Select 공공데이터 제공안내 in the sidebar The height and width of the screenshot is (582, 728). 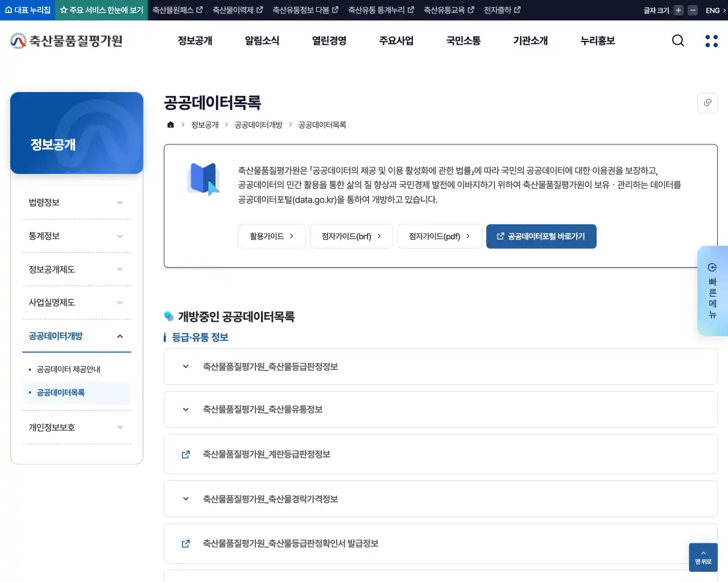click(68, 369)
